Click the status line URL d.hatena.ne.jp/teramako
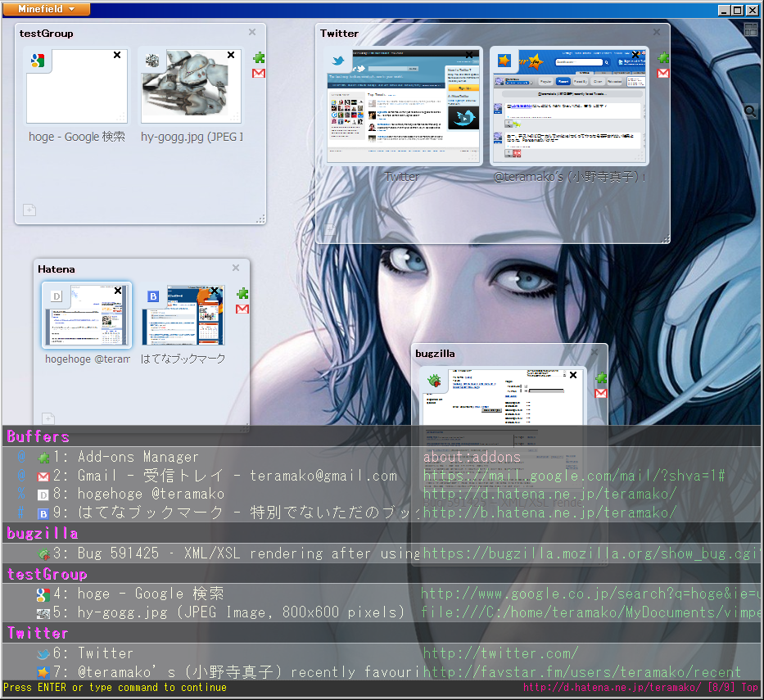Viewport: 764px width, 700px height. 612,688
